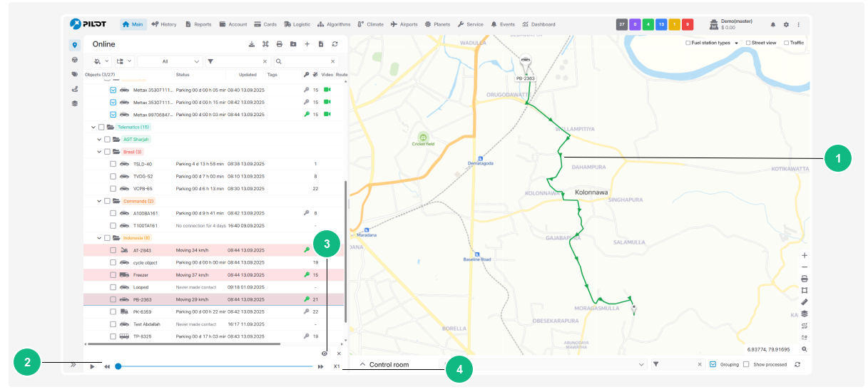
Task: Fast forward the track playback
Action: coord(320,366)
